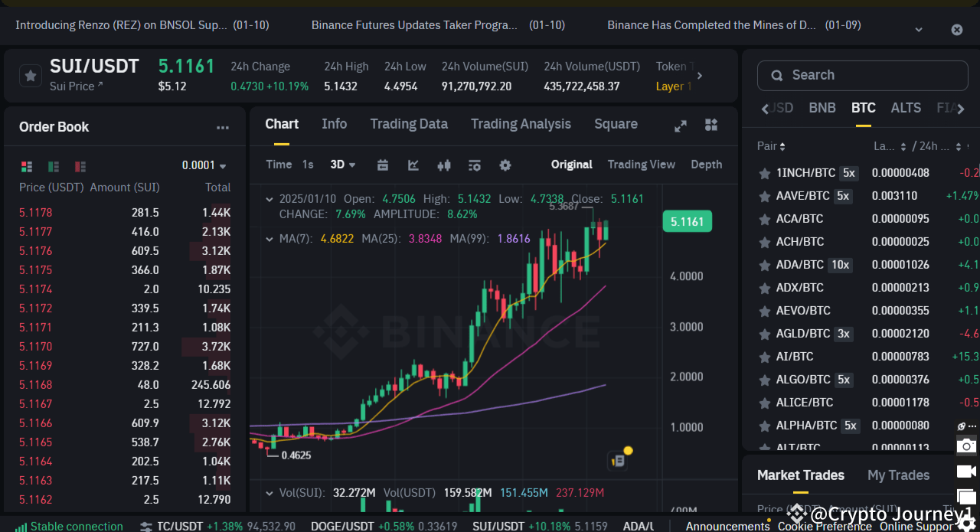980x532 pixels.
Task: Click the pair search field
Action: (x=862, y=75)
